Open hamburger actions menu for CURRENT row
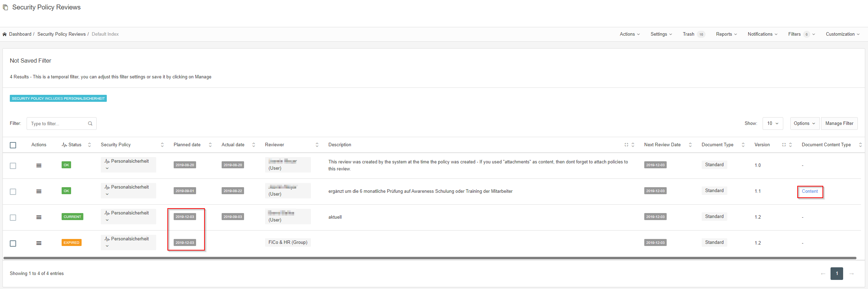The height and width of the screenshot is (289, 868). point(39,217)
